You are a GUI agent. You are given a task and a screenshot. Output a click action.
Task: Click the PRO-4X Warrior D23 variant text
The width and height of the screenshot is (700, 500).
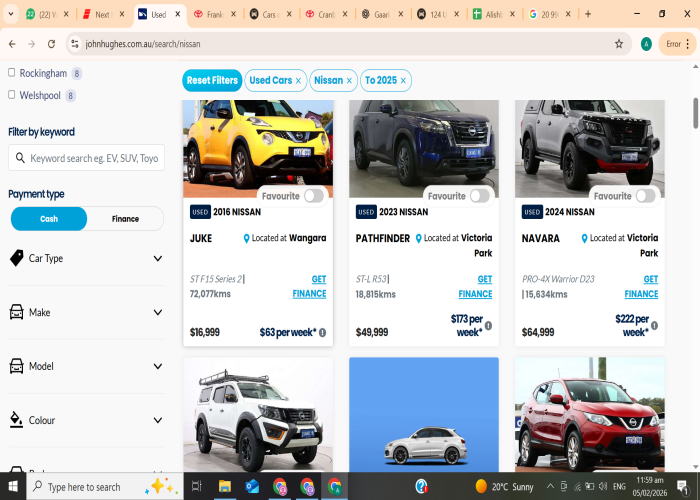pyautogui.click(x=558, y=279)
